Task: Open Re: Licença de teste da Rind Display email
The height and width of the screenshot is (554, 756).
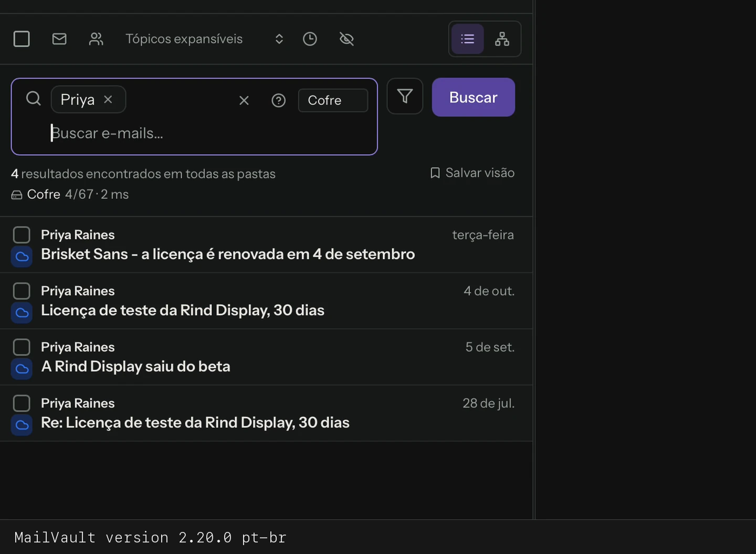Action: click(266, 413)
